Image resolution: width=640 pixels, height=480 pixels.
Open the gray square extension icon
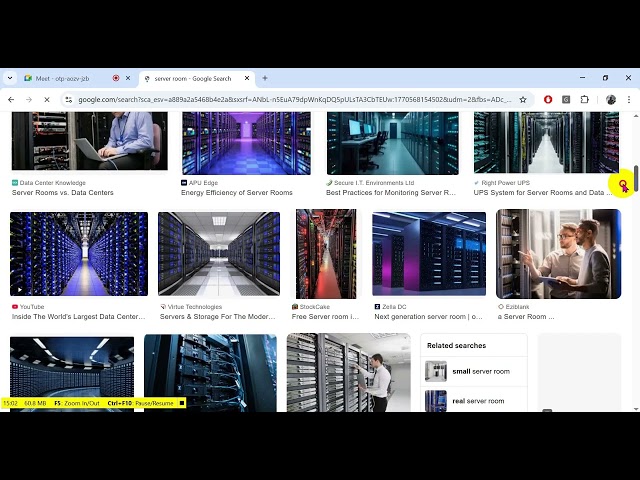(x=566, y=100)
